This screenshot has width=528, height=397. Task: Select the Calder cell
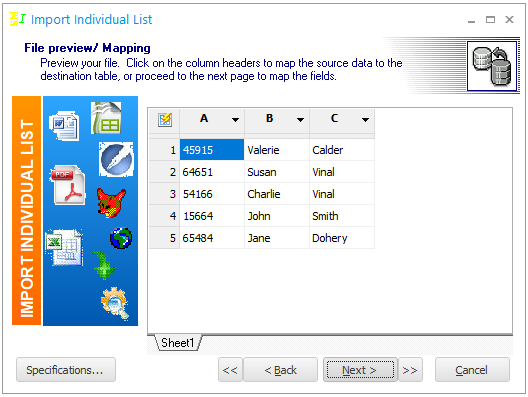pos(342,150)
